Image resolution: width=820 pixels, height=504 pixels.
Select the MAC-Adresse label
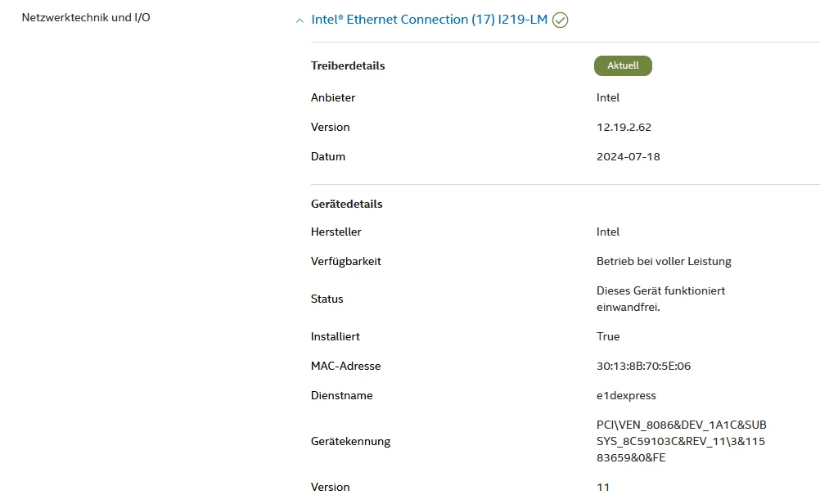(x=345, y=366)
